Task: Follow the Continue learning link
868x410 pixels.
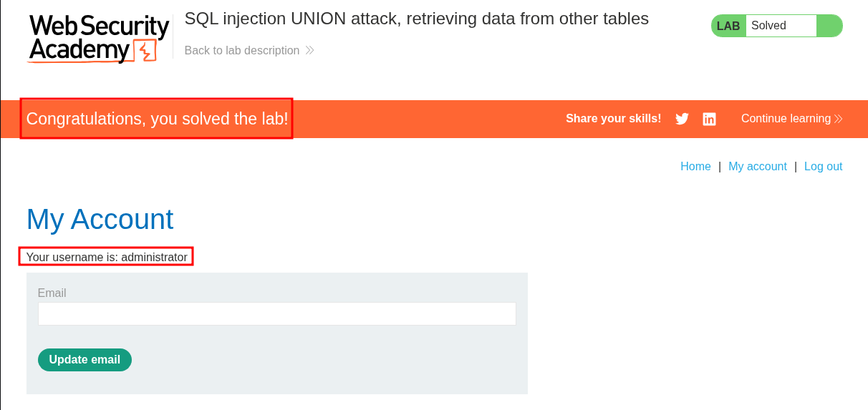Action: pyautogui.click(x=786, y=119)
